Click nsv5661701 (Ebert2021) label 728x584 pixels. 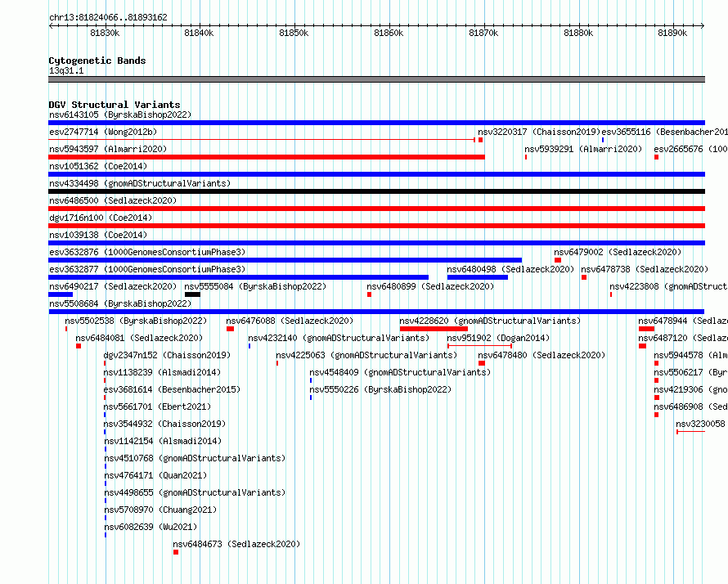(157, 407)
